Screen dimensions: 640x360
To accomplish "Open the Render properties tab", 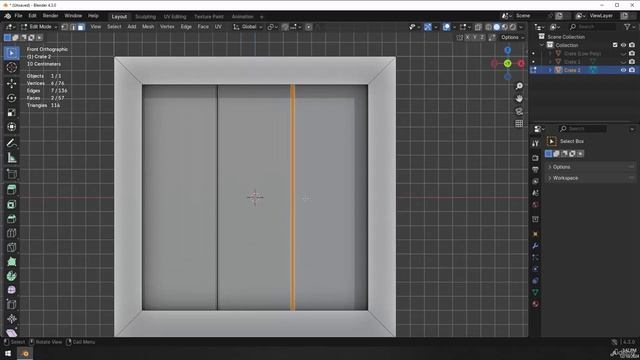I will click(535, 158).
